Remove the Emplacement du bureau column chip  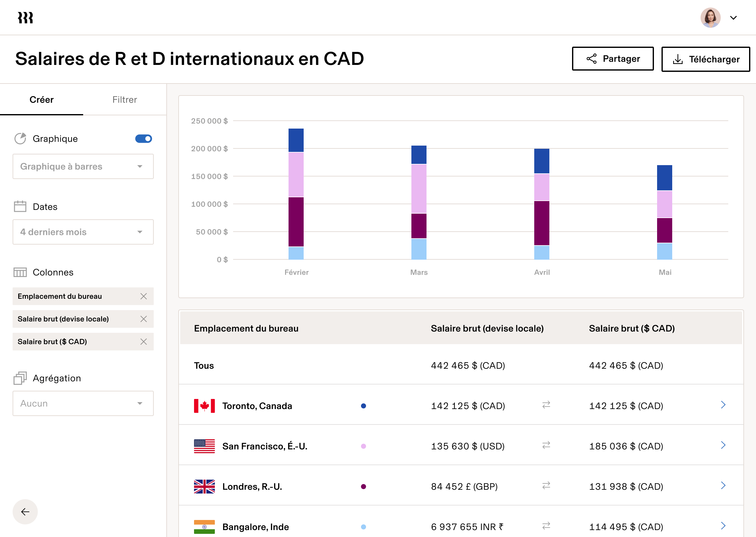(144, 296)
